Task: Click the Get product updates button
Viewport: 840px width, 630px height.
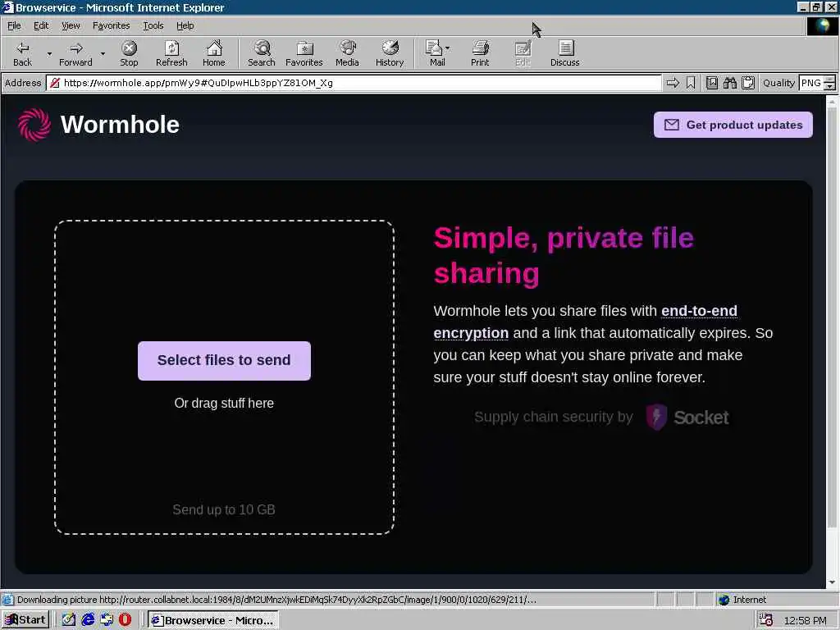Action: tap(733, 125)
